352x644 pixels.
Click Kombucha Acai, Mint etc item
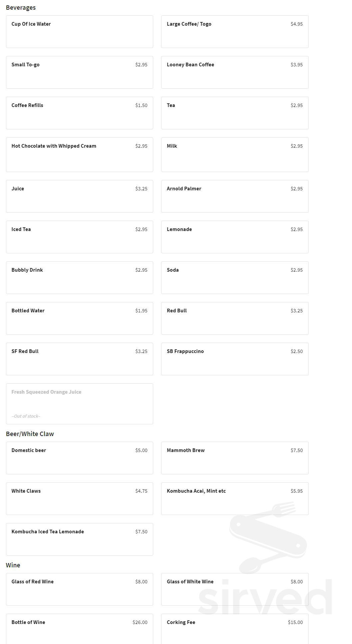[x=234, y=499]
